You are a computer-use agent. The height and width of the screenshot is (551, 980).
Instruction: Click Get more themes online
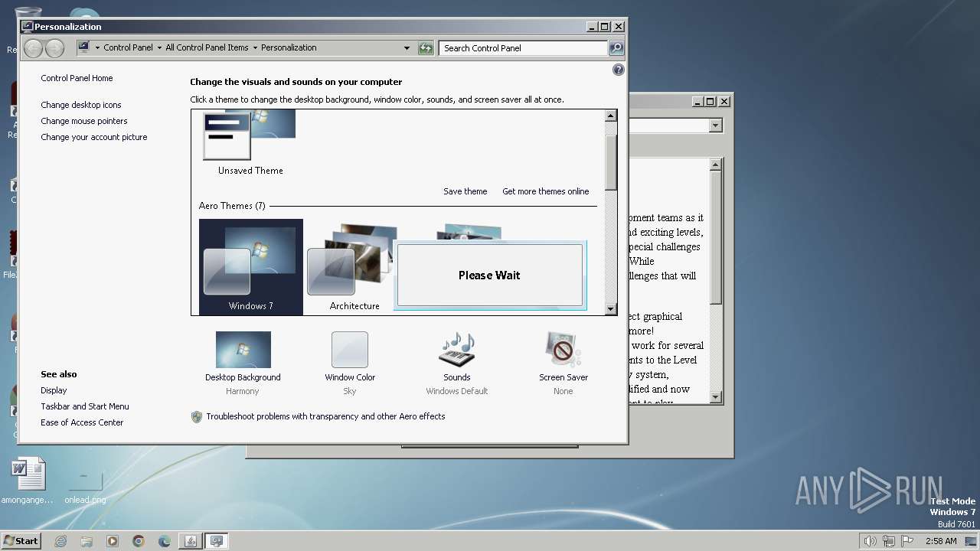[546, 191]
